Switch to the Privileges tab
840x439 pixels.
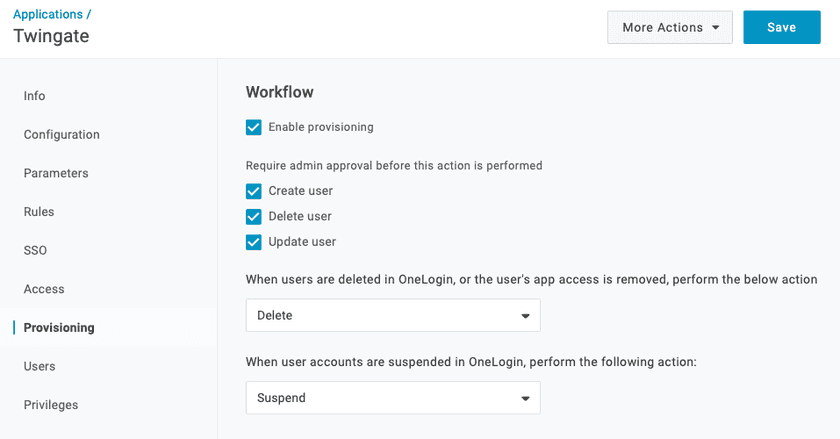51,405
